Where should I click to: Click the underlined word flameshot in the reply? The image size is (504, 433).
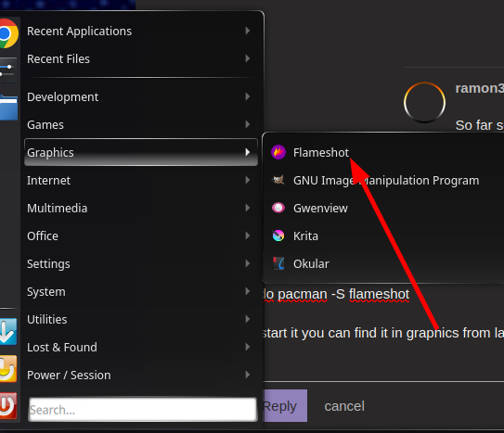coord(379,294)
